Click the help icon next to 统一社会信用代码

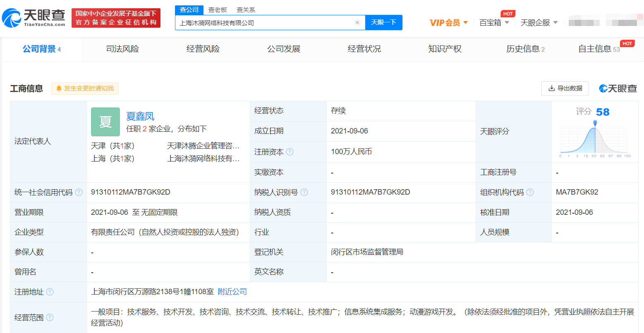[x=79, y=192]
